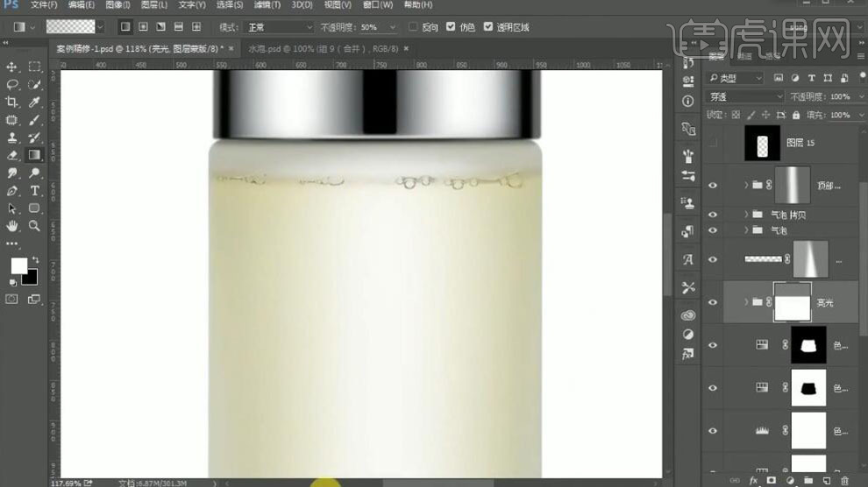
Task: Select the Pen tool
Action: [11, 191]
